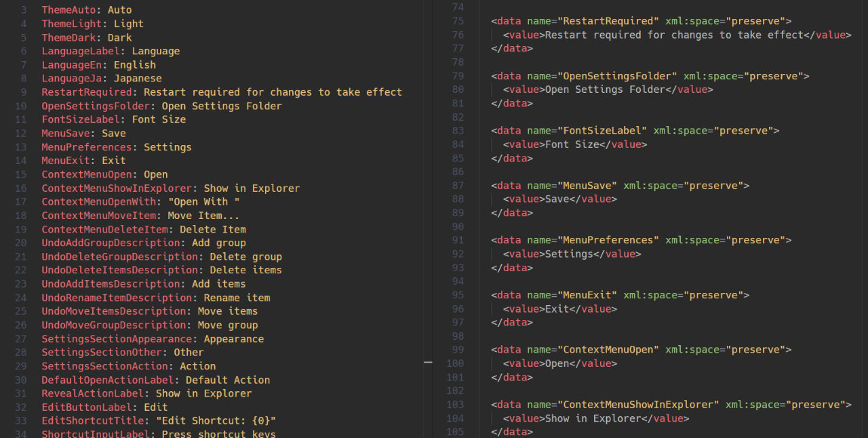Click the Save value on line 88

pyautogui.click(x=557, y=199)
